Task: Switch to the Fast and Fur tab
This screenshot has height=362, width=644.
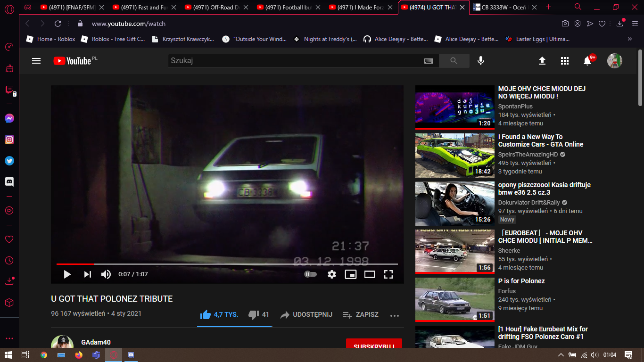Action: pyautogui.click(x=143, y=7)
